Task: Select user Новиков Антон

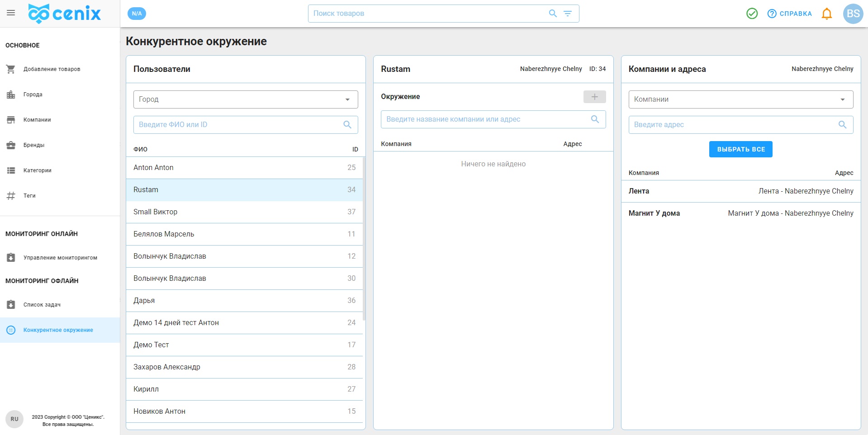Action: click(244, 411)
